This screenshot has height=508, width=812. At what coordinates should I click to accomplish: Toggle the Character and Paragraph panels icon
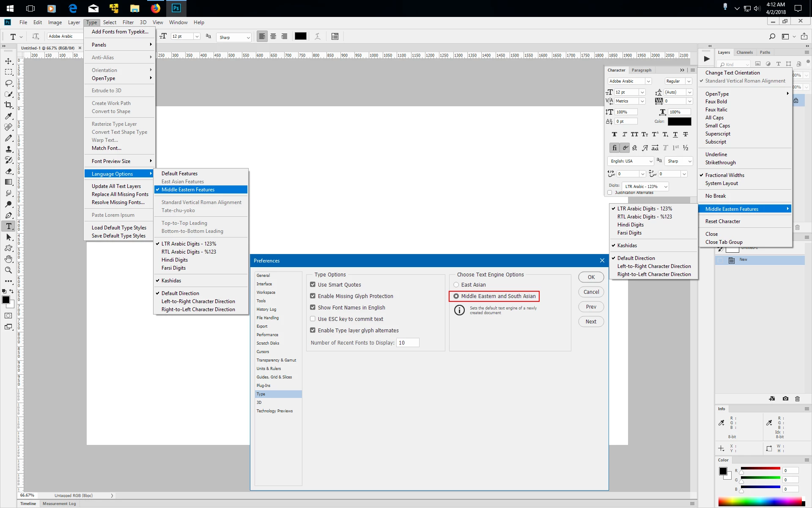pyautogui.click(x=335, y=36)
